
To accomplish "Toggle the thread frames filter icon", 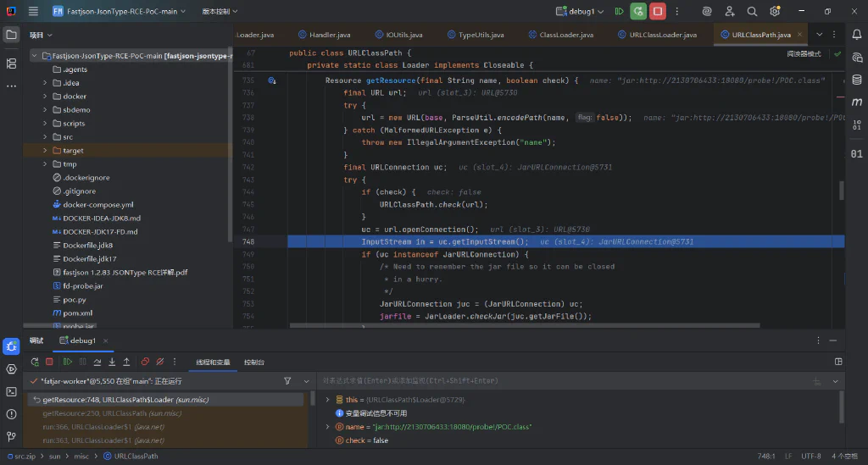I will (x=287, y=381).
